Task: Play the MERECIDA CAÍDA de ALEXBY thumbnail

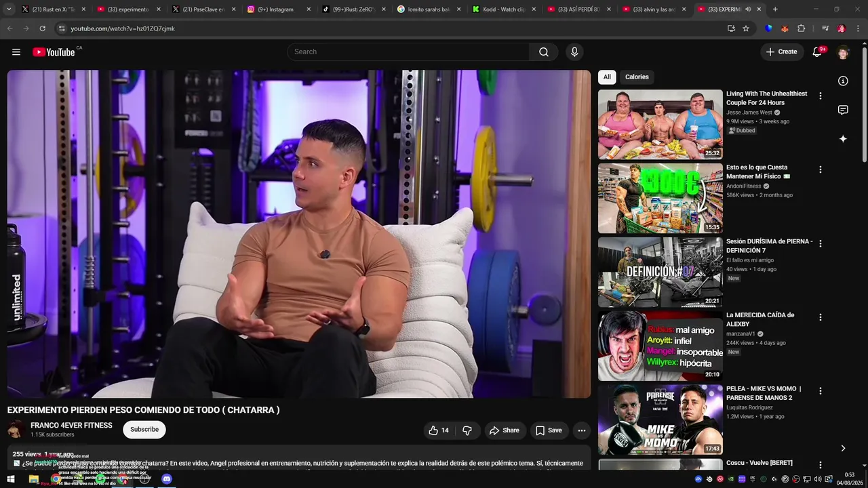Action: [x=660, y=346]
